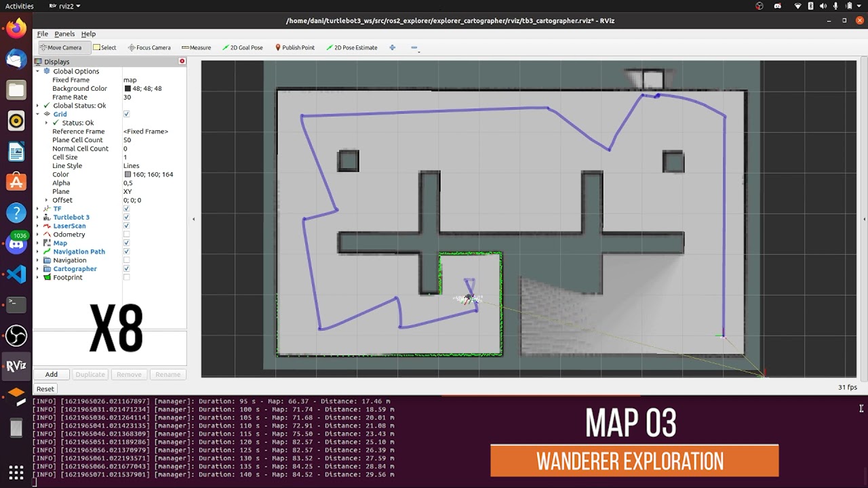868x488 pixels.
Task: Toggle the Navigation Path checkbox
Action: tap(126, 251)
